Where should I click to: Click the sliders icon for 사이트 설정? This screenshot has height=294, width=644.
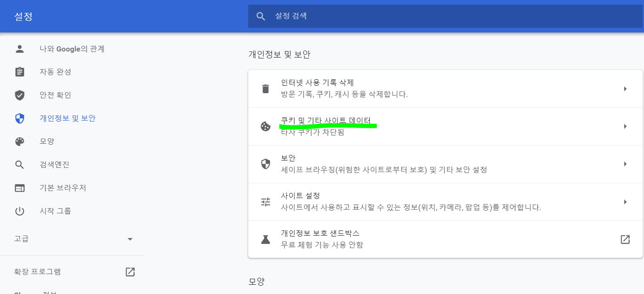pyautogui.click(x=265, y=202)
